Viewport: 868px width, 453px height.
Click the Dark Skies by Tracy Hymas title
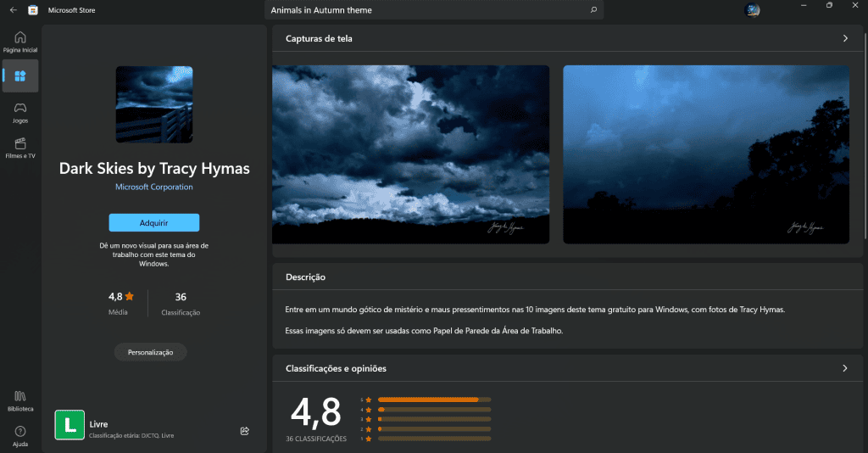[154, 168]
